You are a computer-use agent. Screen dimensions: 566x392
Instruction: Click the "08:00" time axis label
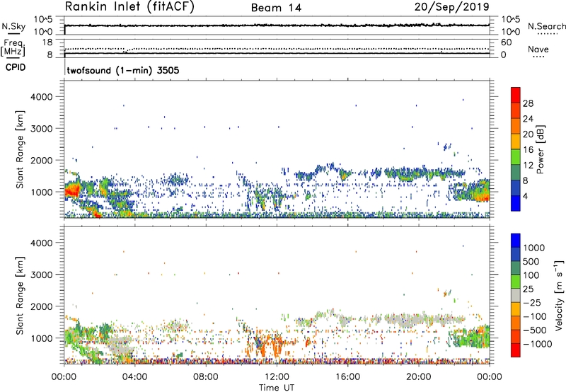(206, 377)
